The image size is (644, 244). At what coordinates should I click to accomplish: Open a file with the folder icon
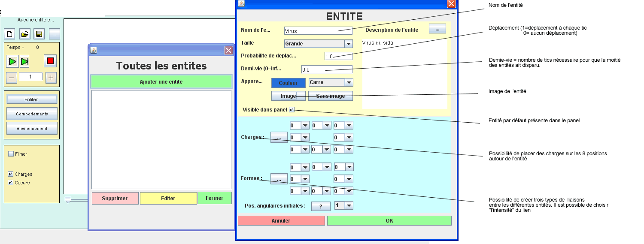pyautogui.click(x=25, y=34)
